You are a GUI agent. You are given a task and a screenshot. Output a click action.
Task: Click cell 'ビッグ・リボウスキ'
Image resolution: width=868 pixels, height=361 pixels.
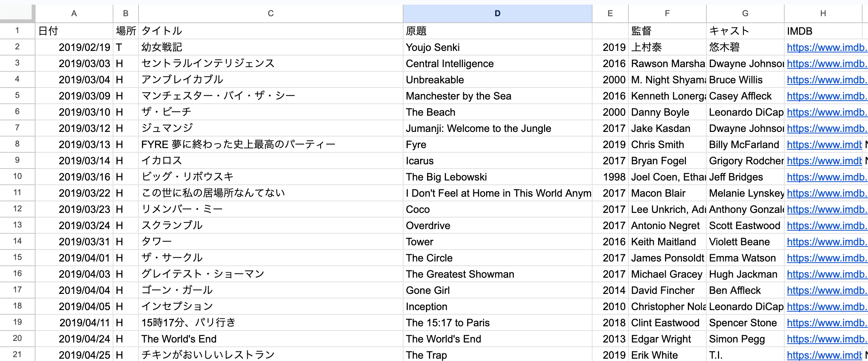(271, 177)
